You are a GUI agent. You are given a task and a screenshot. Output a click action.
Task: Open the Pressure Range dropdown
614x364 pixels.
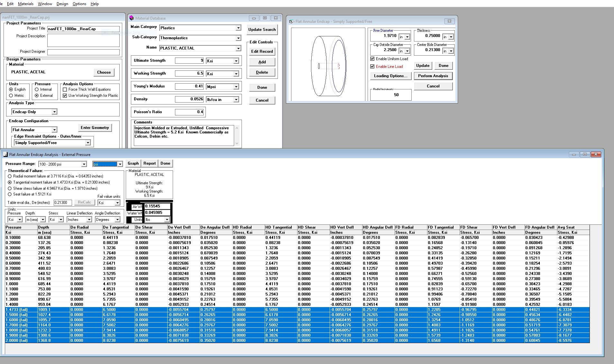(84, 164)
